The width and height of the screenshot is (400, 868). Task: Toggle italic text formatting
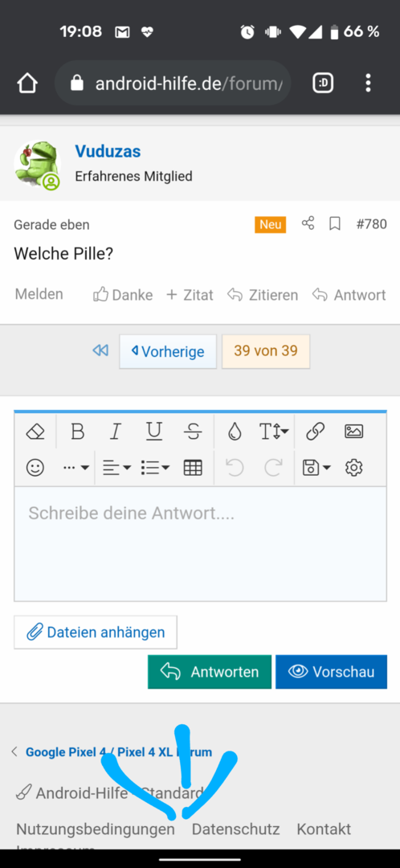tap(115, 432)
